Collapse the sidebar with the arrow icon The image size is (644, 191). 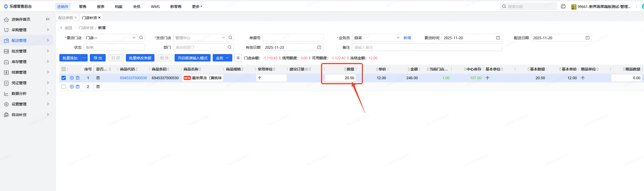click(x=48, y=19)
